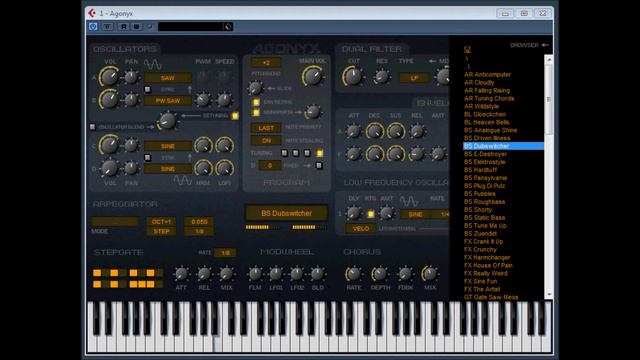The width and height of the screenshot is (640, 360).
Task: Click the sine wave icon at the top of Oscillators
Action: pos(153,64)
